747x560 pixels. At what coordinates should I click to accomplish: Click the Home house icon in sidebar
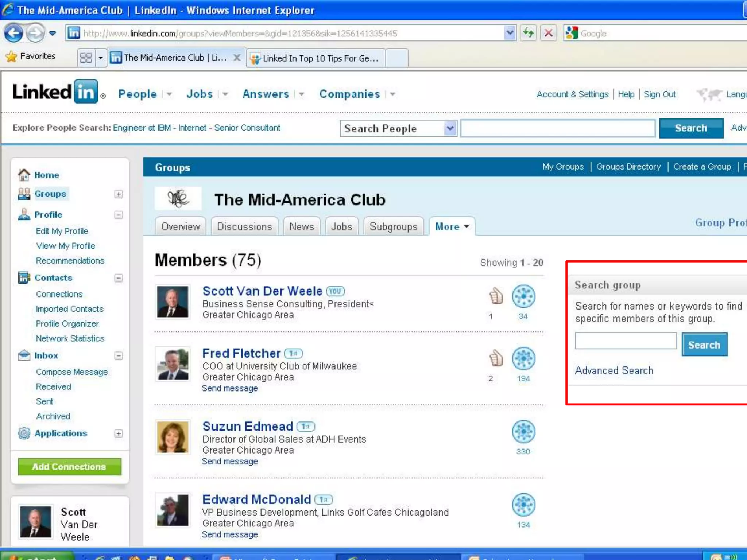point(24,175)
